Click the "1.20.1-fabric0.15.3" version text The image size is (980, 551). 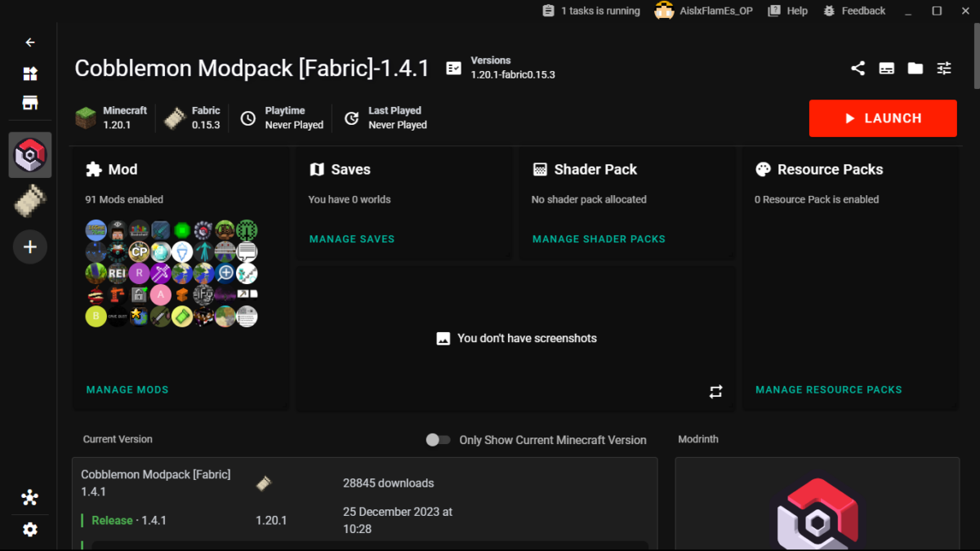[x=513, y=75]
